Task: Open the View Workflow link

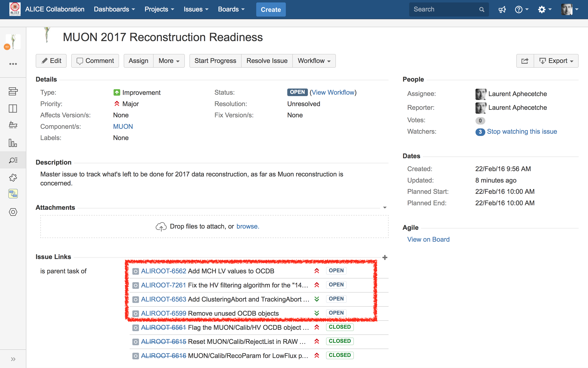Action: point(333,92)
